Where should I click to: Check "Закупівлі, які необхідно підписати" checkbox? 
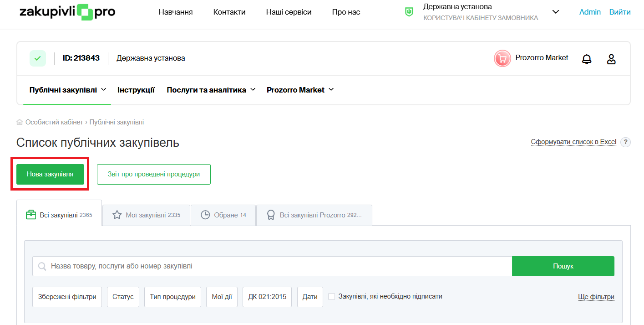coord(332,297)
